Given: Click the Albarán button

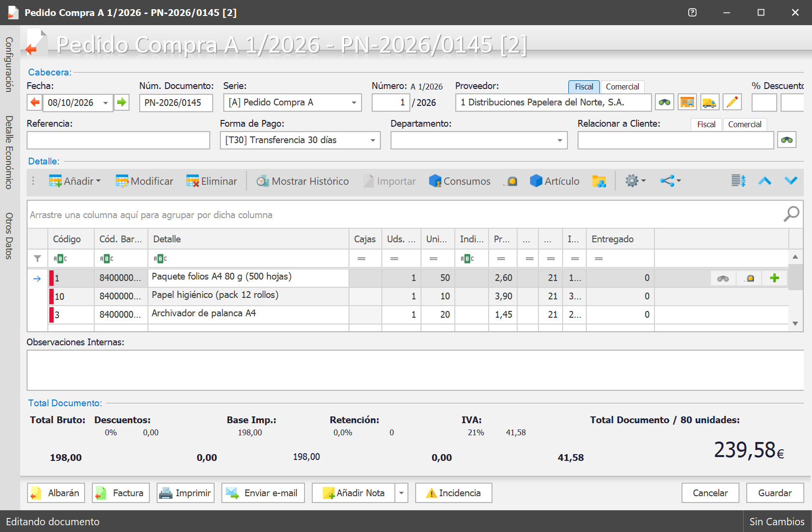Looking at the screenshot, I should (56, 493).
